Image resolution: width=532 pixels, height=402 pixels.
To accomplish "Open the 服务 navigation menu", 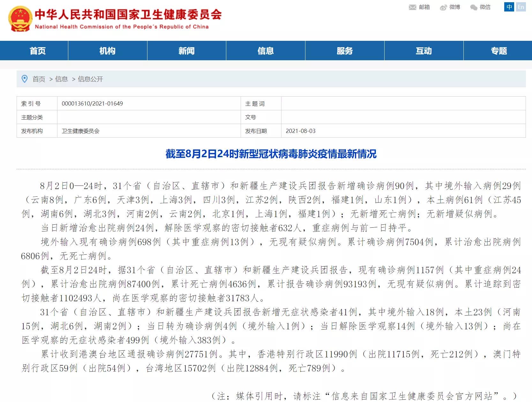I will pyautogui.click(x=345, y=51).
